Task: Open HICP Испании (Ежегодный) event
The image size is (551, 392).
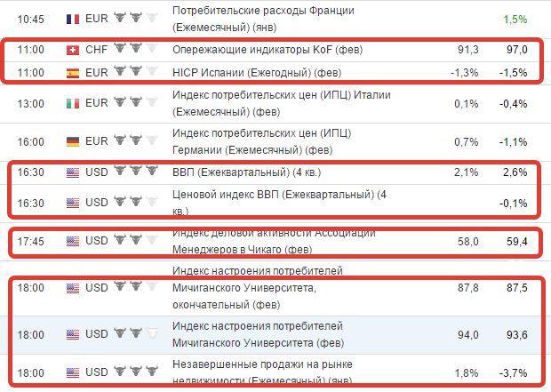Action: tap(257, 73)
